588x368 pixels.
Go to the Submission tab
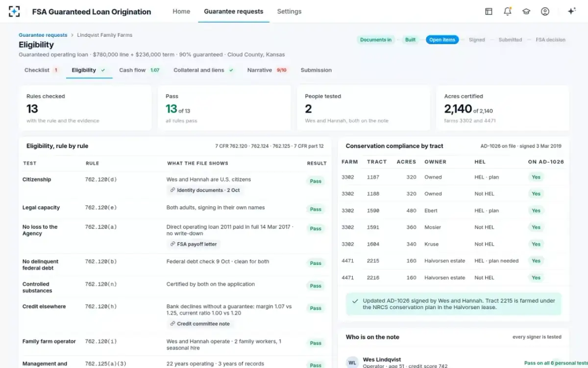tap(316, 70)
